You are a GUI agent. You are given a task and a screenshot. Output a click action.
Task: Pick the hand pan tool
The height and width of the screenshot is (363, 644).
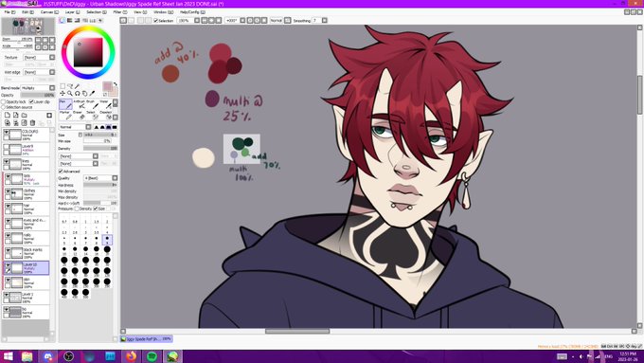tap(84, 94)
